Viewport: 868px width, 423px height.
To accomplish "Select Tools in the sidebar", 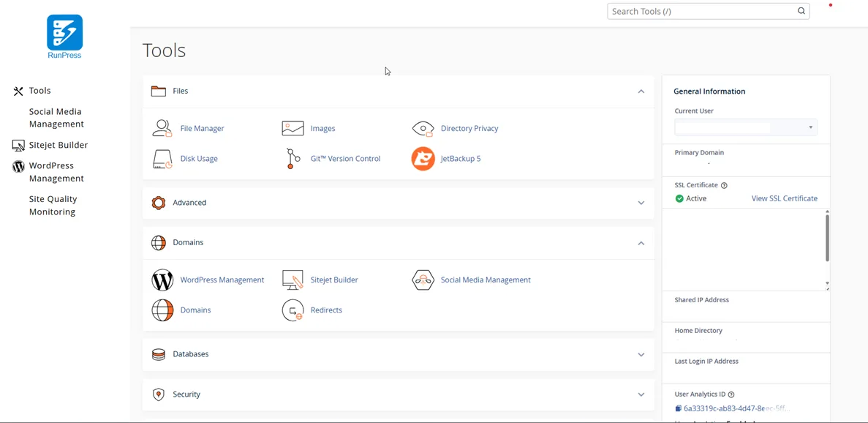I will tap(40, 91).
